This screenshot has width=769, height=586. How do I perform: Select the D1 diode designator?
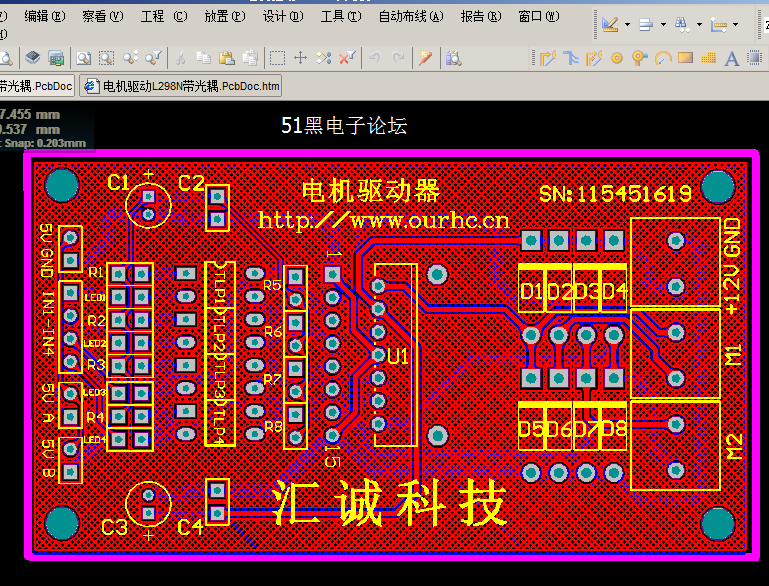click(532, 292)
